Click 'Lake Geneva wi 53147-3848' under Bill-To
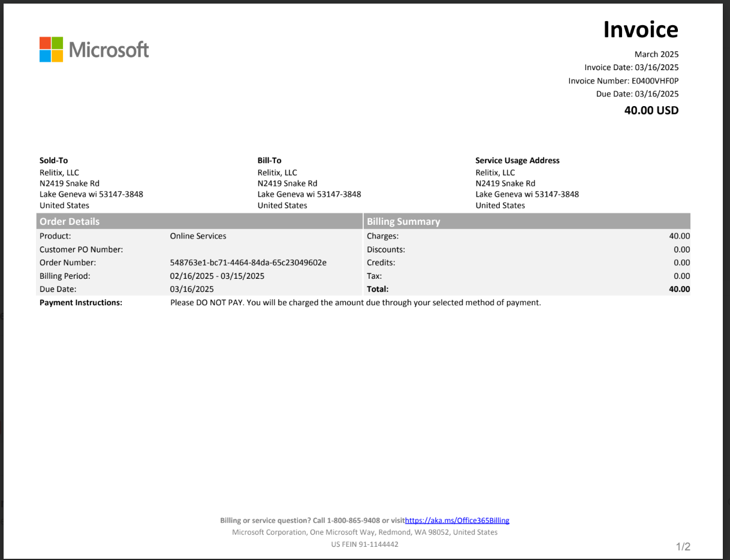 point(309,194)
